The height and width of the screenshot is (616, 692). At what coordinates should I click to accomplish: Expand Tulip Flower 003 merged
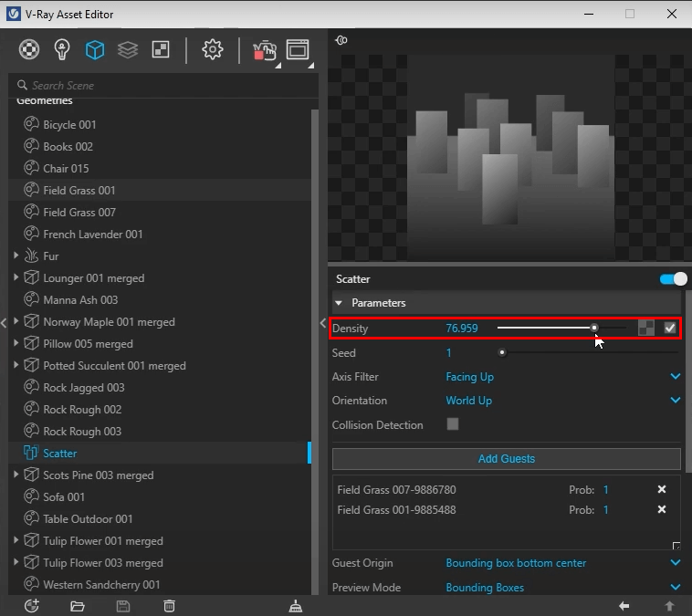(16, 562)
